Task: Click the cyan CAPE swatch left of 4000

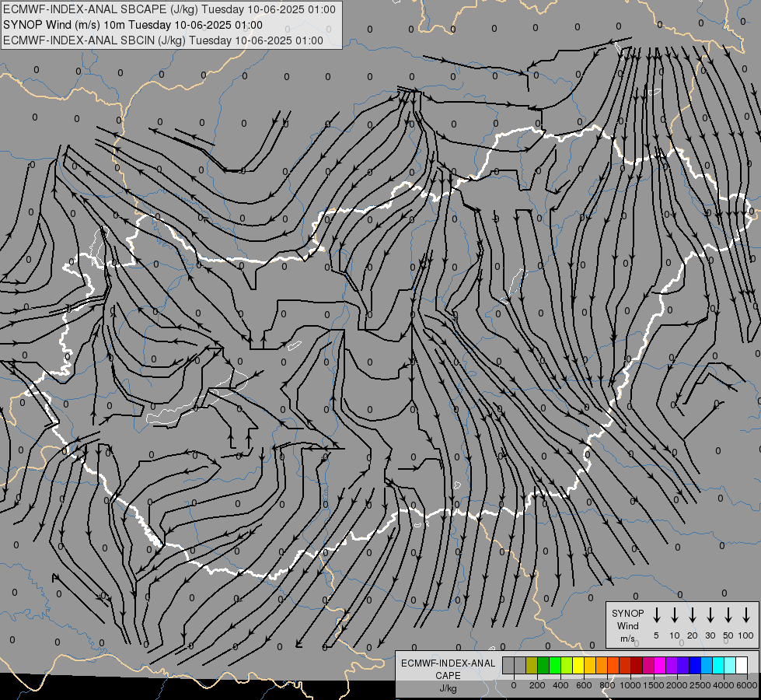Action: click(717, 665)
